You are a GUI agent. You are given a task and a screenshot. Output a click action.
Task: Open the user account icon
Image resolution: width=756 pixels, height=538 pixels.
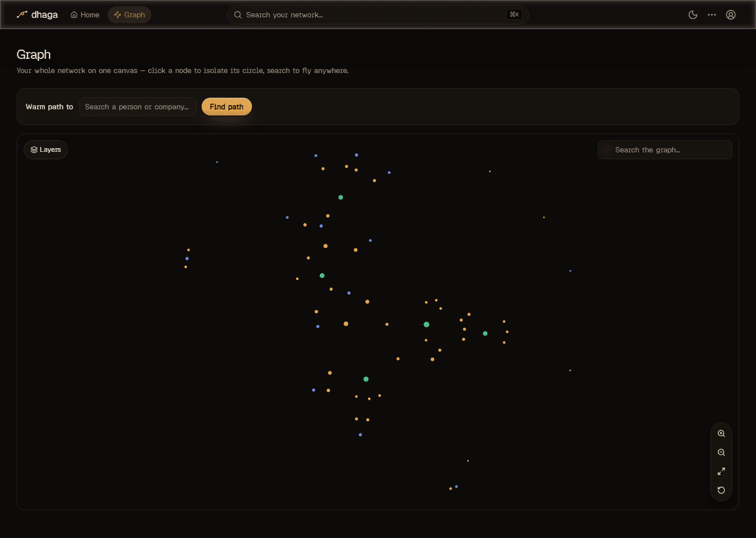pos(731,15)
